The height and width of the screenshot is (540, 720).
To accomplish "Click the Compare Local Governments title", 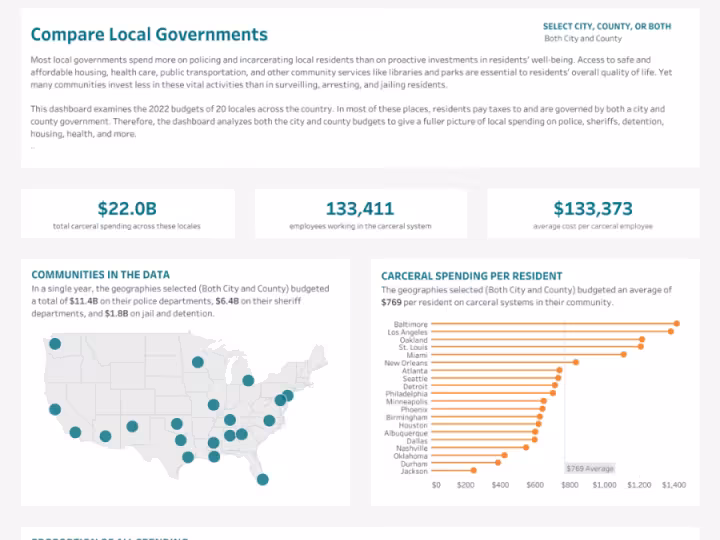I will click(149, 35).
